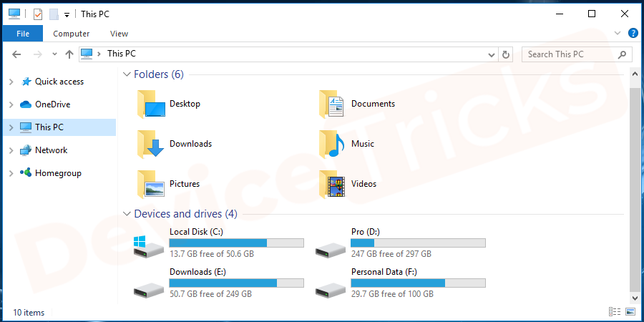This screenshot has width=644, height=322.
Task: Select This PC in navigation pane
Action: (49, 127)
